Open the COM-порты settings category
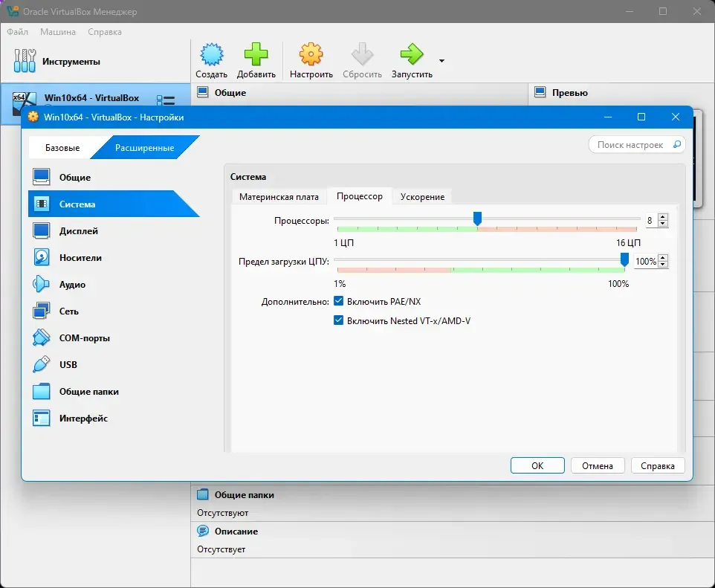This screenshot has width=715, height=588. [x=114, y=338]
